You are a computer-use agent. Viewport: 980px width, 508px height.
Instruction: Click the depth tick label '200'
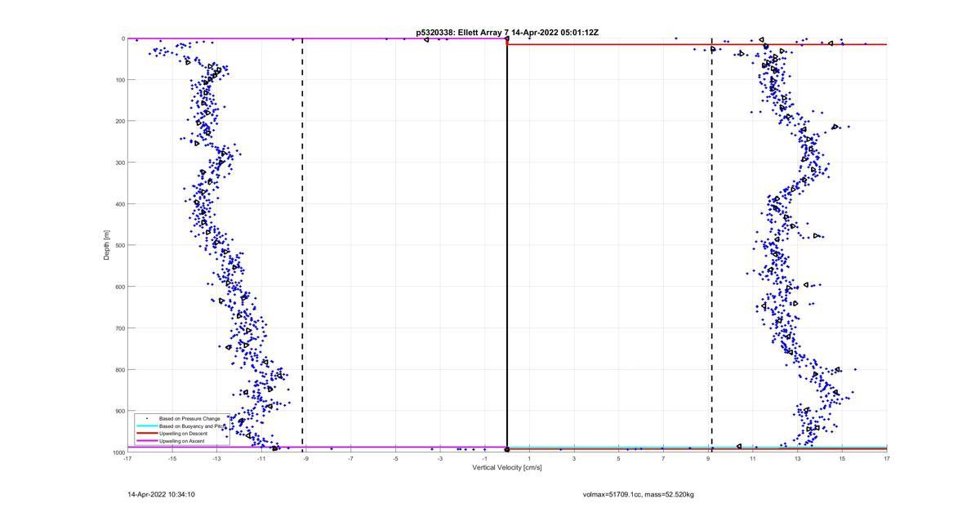tap(119, 121)
